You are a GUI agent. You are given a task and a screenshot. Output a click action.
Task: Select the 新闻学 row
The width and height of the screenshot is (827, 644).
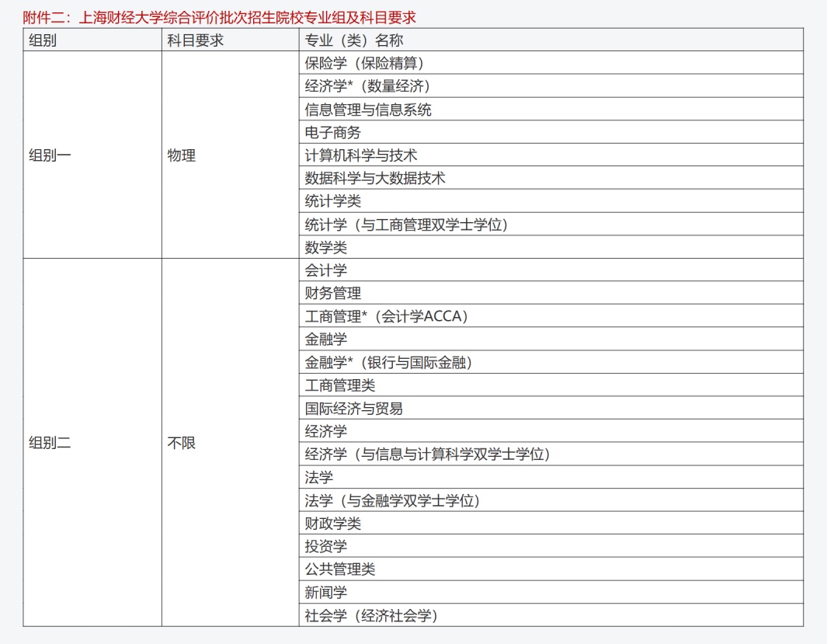pyautogui.click(x=551, y=592)
